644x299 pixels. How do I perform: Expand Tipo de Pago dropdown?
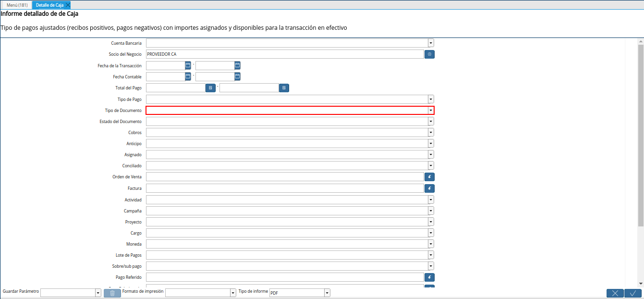(x=431, y=99)
